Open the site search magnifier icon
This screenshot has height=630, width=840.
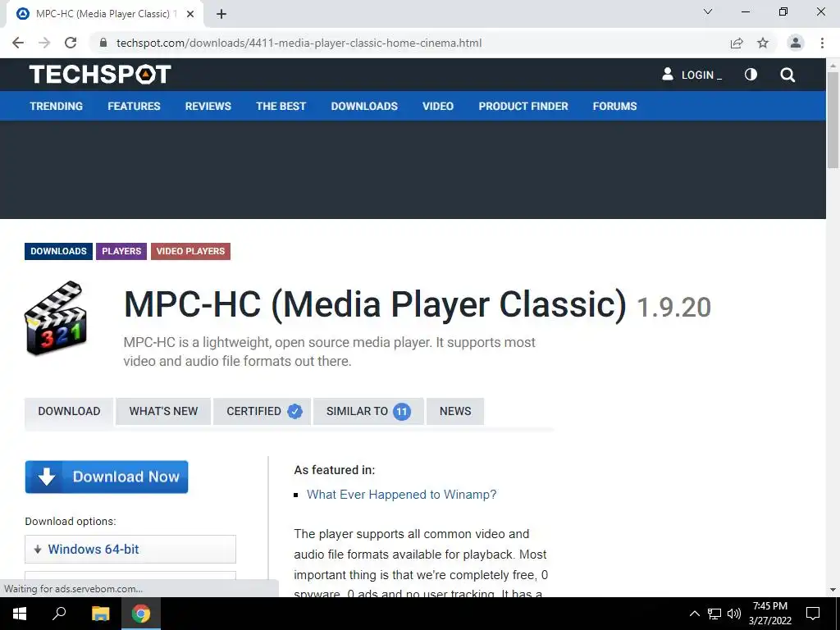787,75
